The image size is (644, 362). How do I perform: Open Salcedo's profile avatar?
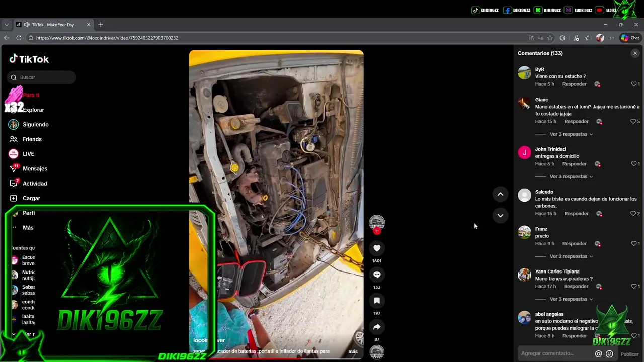pos(524,195)
